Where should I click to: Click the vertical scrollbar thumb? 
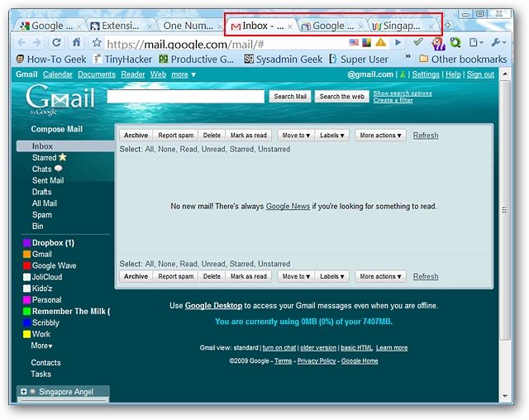(x=505, y=210)
